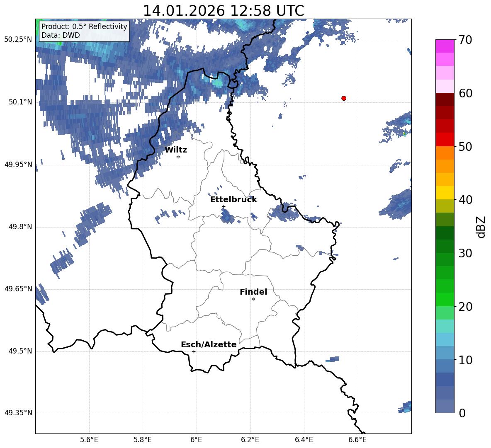Click the red dot marker east of Luxembourg
This screenshot has height=448, width=491.
click(x=344, y=98)
